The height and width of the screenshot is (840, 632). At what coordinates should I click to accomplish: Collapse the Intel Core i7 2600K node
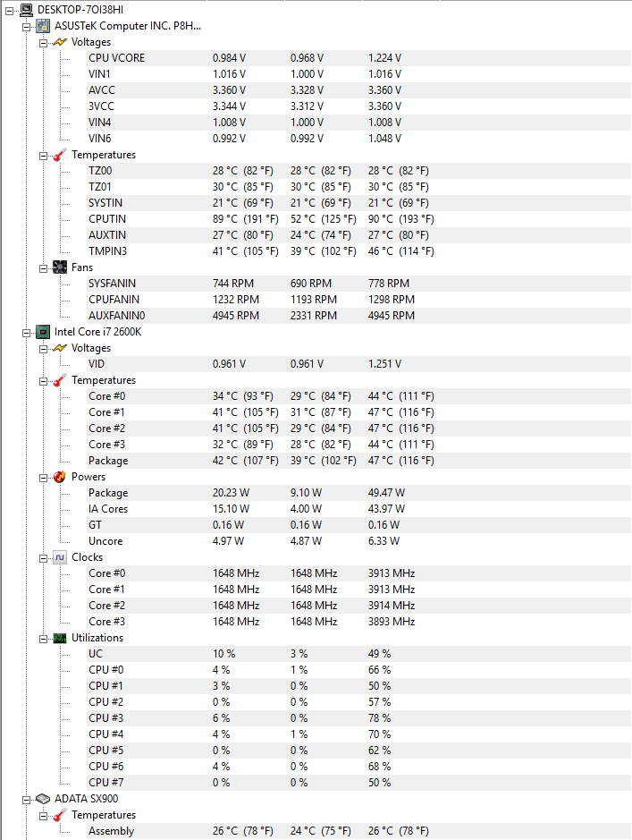(x=26, y=333)
